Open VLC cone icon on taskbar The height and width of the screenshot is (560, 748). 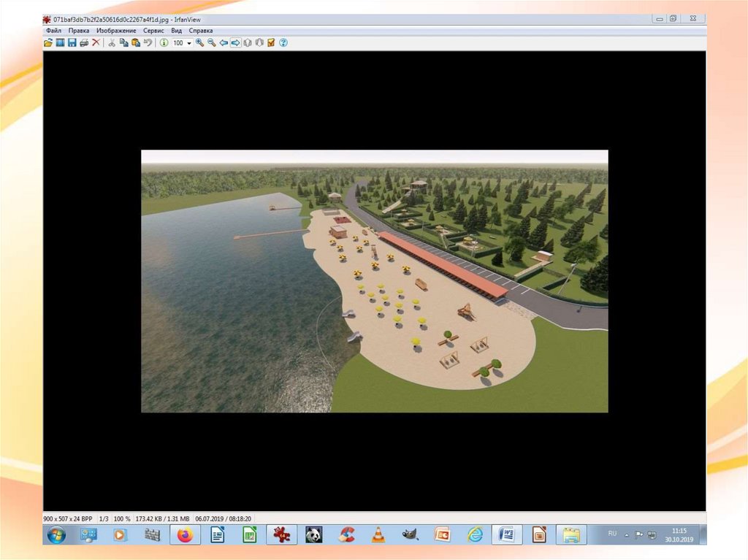(378, 535)
